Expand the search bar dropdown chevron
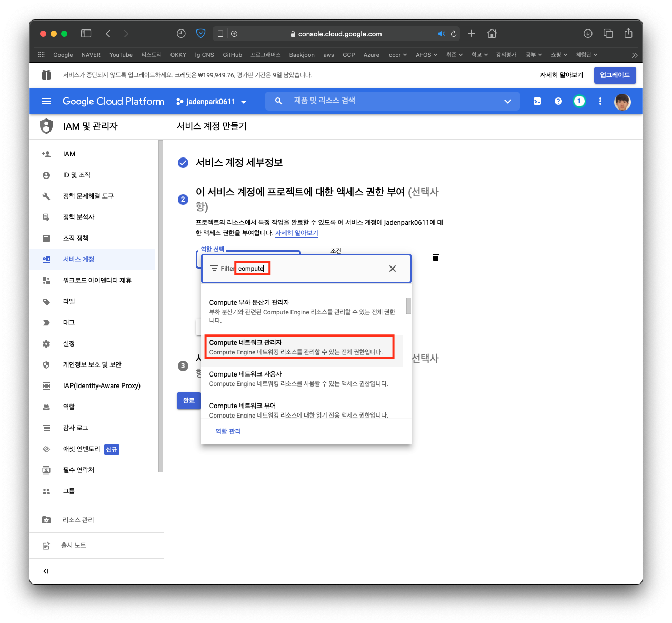Screen dimensions: 672x623 pyautogui.click(x=508, y=101)
